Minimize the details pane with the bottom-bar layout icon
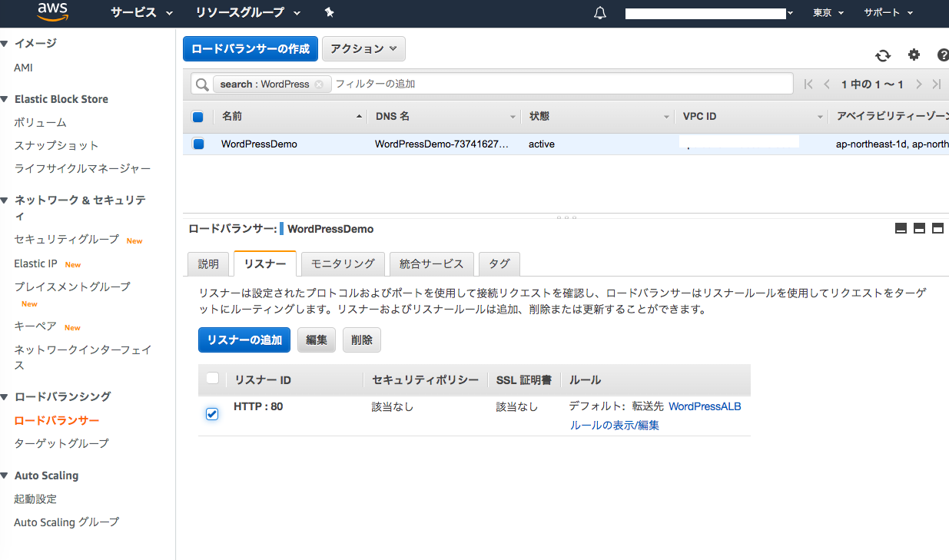 coord(901,228)
